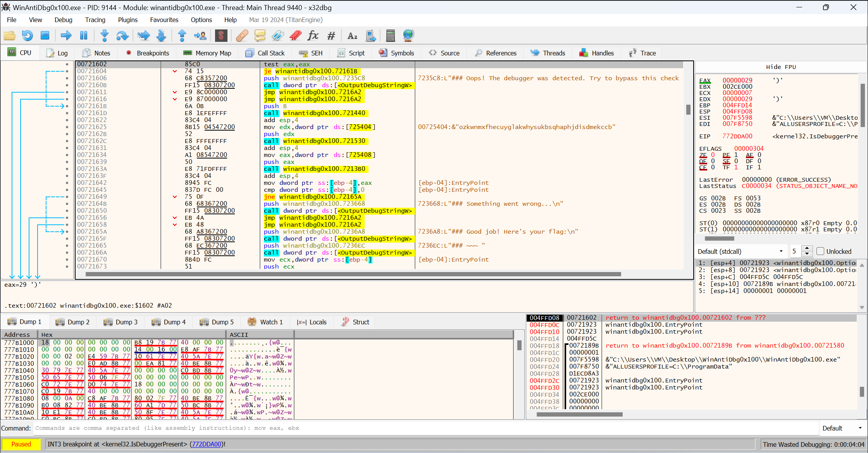868x453 pixels.
Task: Enable the Unlocked checkbox
Action: click(820, 251)
